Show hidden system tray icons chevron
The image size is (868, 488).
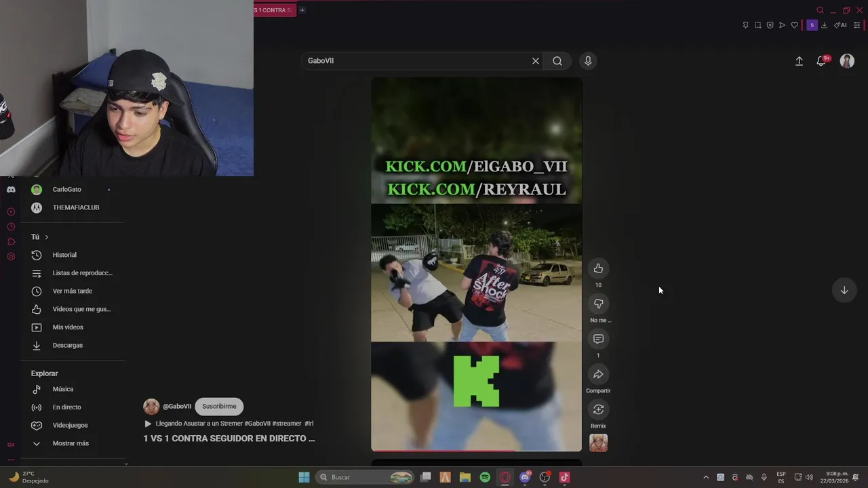pos(706,477)
